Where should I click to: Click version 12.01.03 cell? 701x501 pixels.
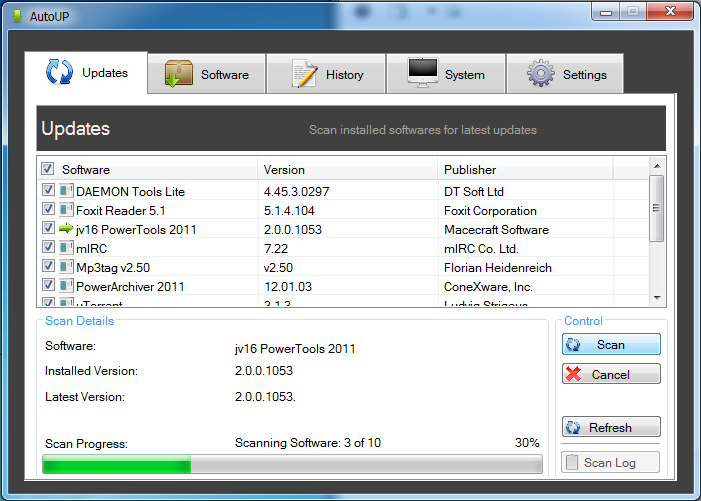288,286
